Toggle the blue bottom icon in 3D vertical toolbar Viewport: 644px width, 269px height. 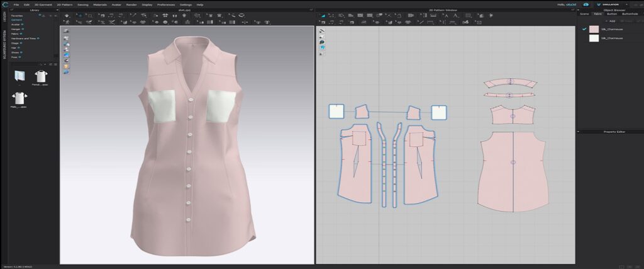[x=66, y=72]
